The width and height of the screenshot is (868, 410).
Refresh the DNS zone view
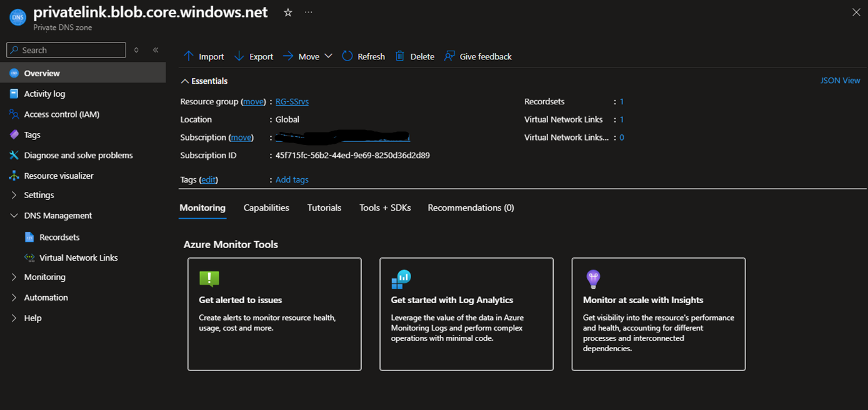(363, 56)
